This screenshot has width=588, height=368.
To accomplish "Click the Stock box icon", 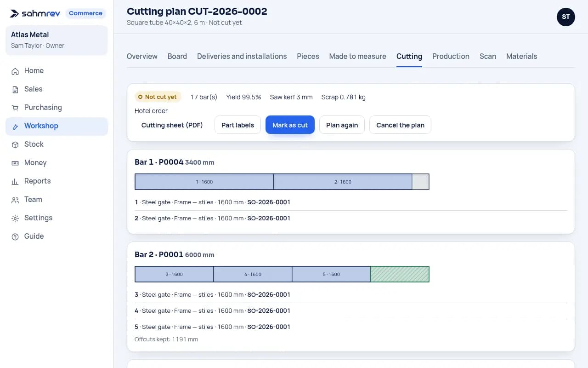I will [x=15, y=144].
